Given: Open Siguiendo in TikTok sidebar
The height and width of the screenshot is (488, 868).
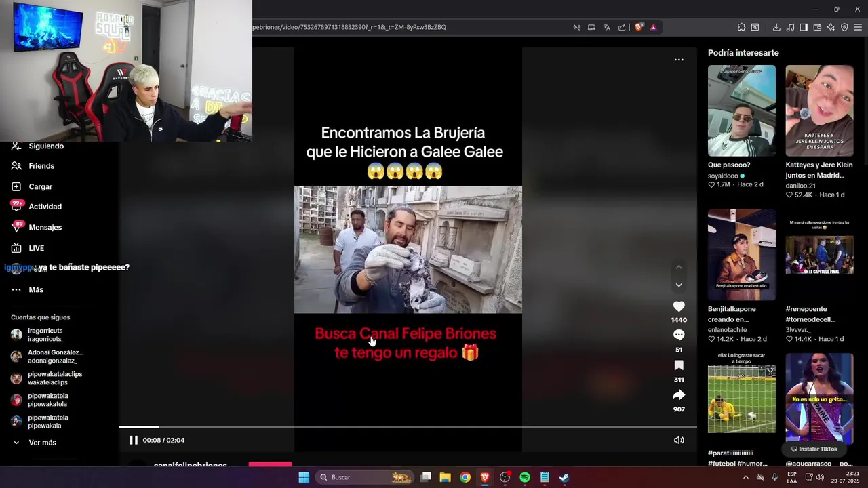Looking at the screenshot, I should click(46, 146).
